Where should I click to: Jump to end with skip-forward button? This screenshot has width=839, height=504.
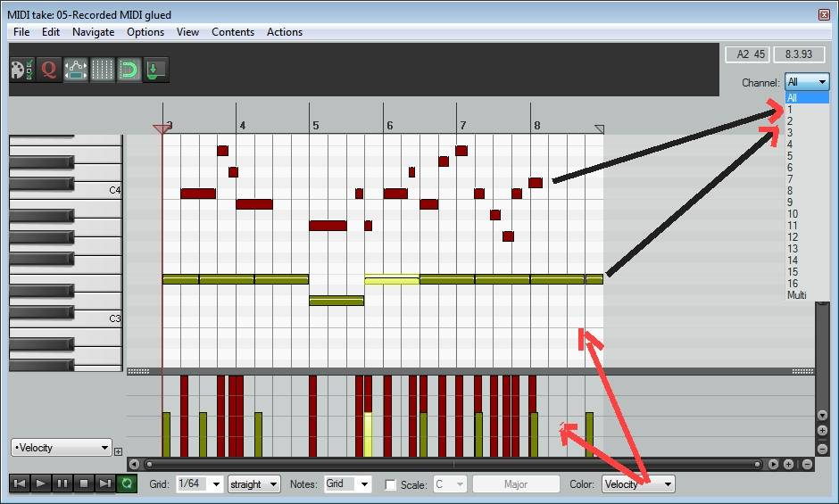click(105, 483)
